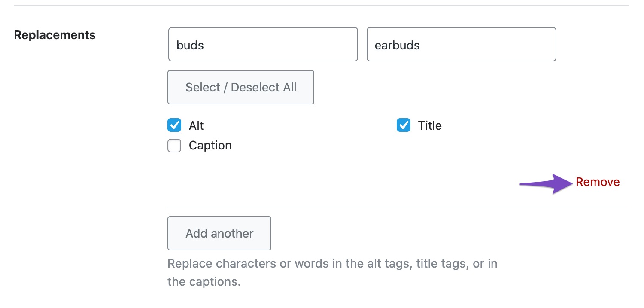Enable the Caption checkbox
Screen dimensions: 644x308
pyautogui.click(x=174, y=146)
